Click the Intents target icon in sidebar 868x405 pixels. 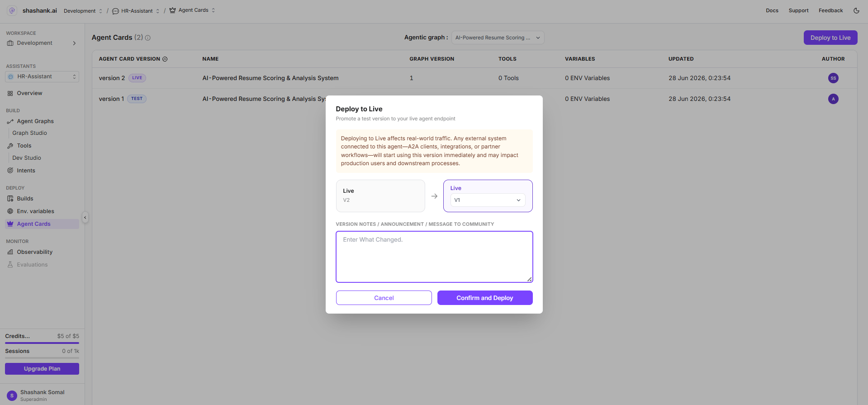coord(10,171)
